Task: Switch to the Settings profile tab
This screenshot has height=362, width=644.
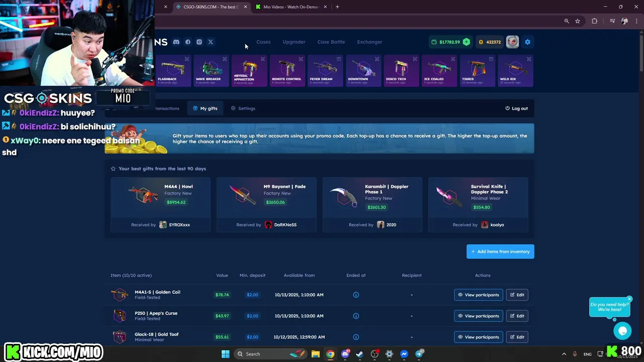Action: tap(243, 108)
